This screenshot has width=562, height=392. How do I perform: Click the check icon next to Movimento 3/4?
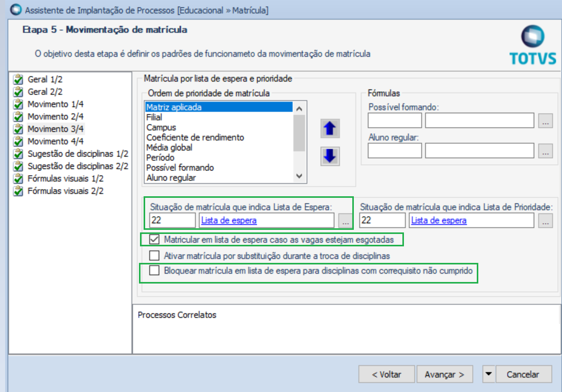pos(18,129)
